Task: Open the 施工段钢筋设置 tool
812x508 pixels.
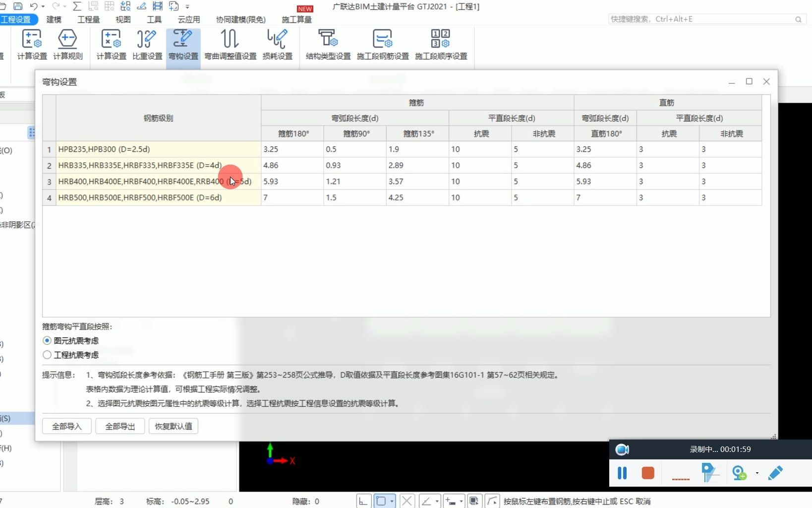Action: pos(383,45)
